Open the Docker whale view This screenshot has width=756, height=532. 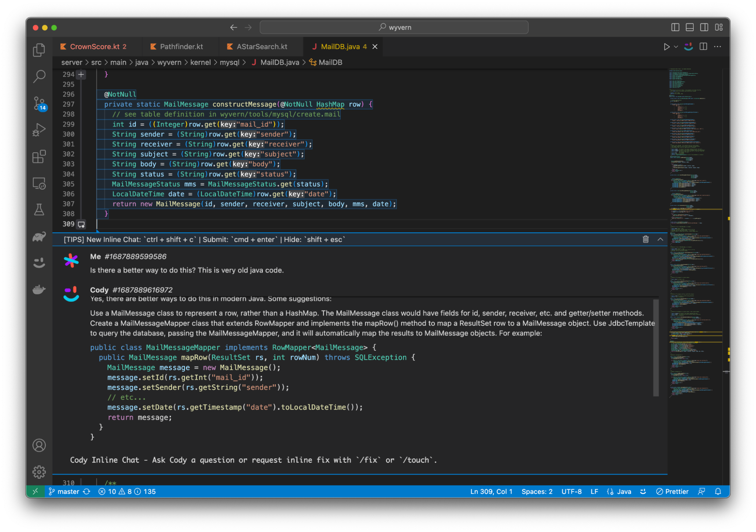click(x=39, y=290)
